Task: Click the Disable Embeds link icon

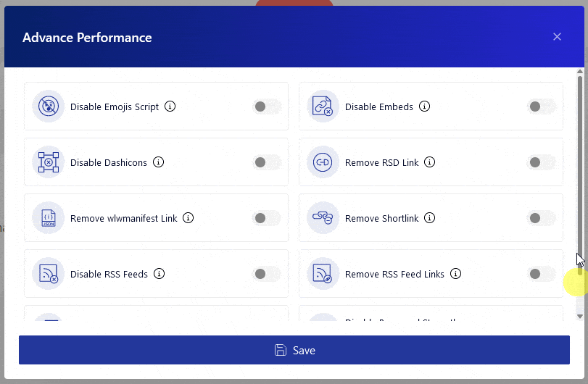Action: [x=323, y=107]
